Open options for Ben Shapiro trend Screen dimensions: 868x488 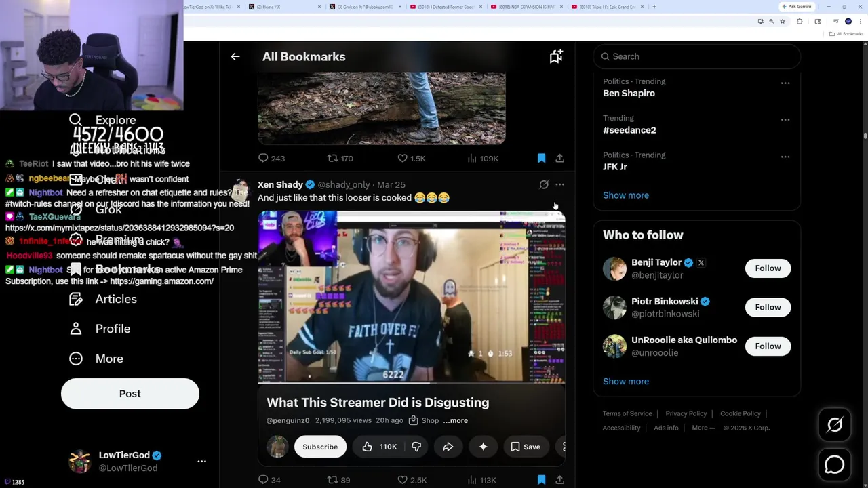785,83
